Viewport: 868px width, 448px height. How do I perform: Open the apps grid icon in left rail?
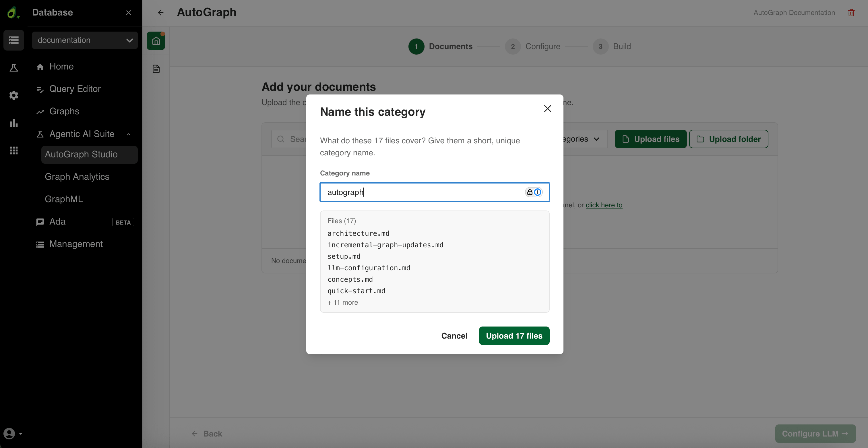point(14,150)
